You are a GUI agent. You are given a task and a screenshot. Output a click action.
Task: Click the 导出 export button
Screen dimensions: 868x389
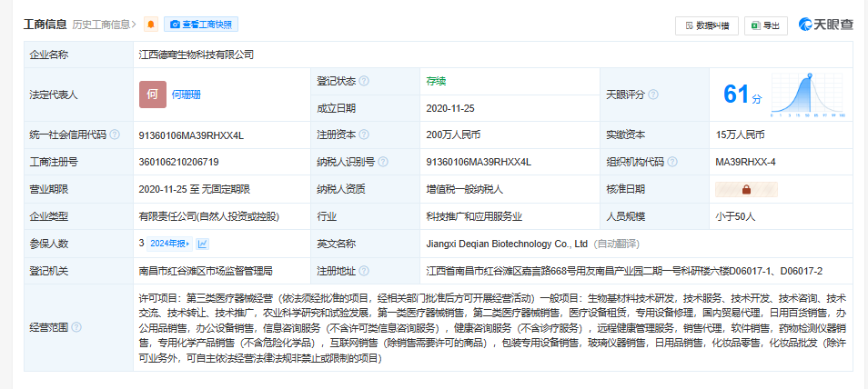[x=766, y=25]
